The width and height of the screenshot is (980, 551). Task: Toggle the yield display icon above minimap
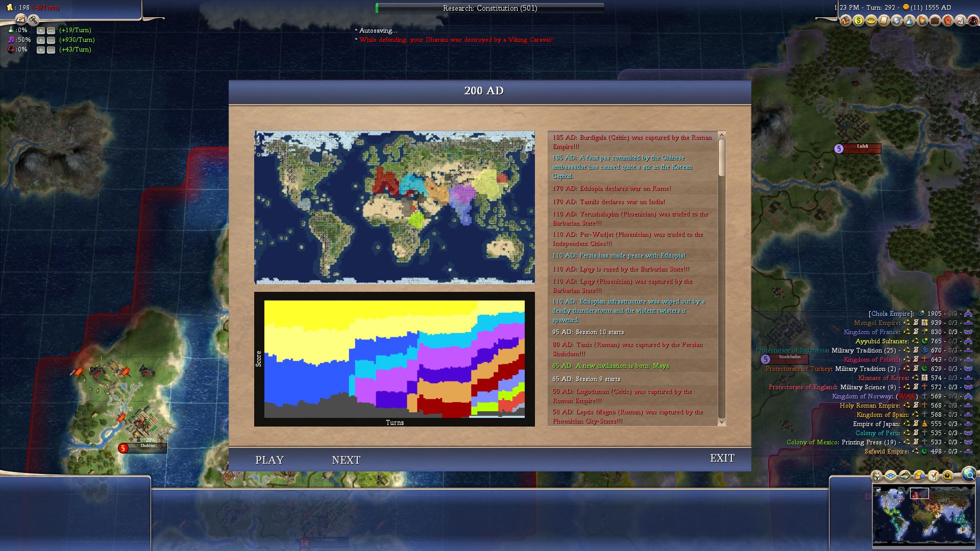coord(919,475)
